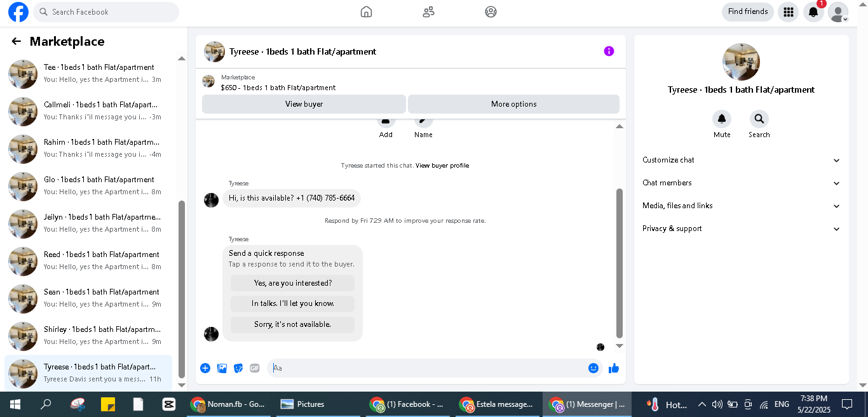
Task: Open the Friends icon in top navigation
Action: (428, 11)
